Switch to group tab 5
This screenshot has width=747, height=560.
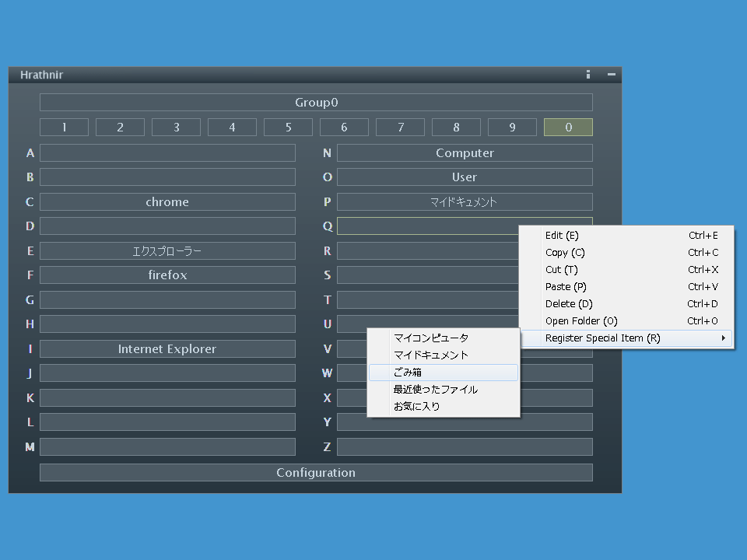(x=288, y=128)
